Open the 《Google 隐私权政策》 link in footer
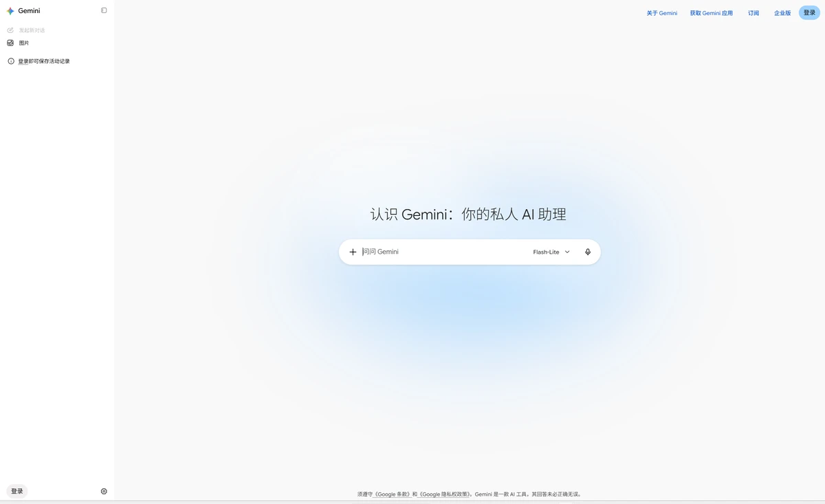This screenshot has width=825, height=504. pos(445,494)
